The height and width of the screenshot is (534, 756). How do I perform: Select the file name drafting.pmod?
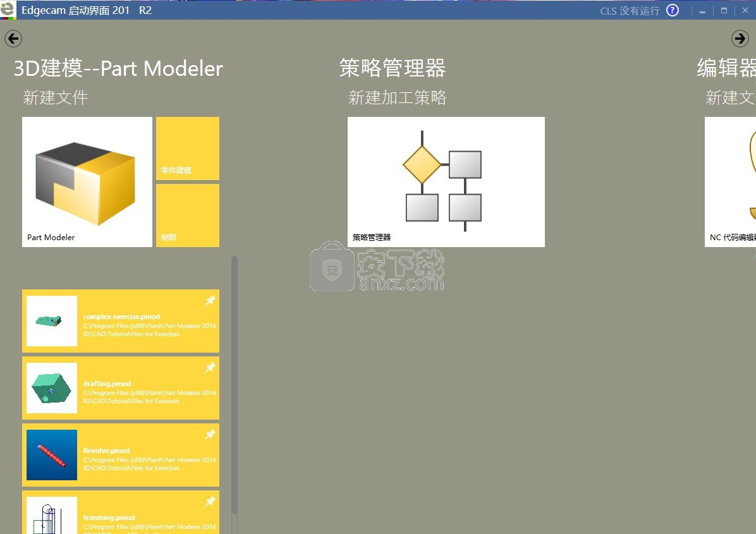point(107,384)
